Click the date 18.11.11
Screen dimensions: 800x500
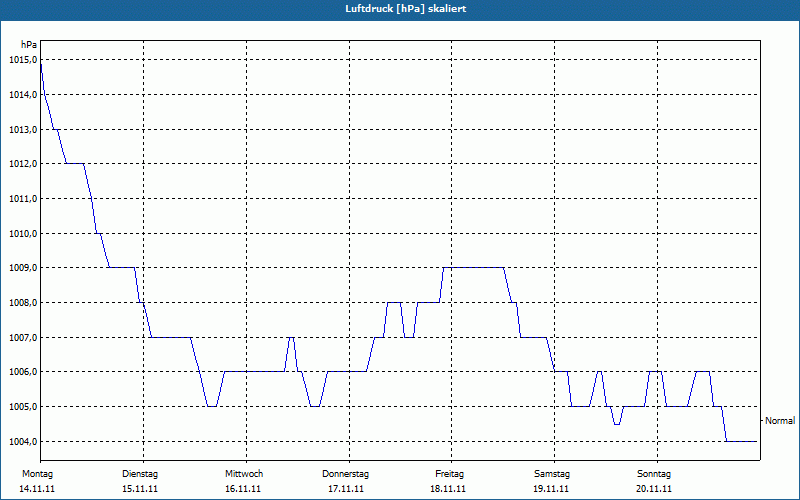pos(448,489)
